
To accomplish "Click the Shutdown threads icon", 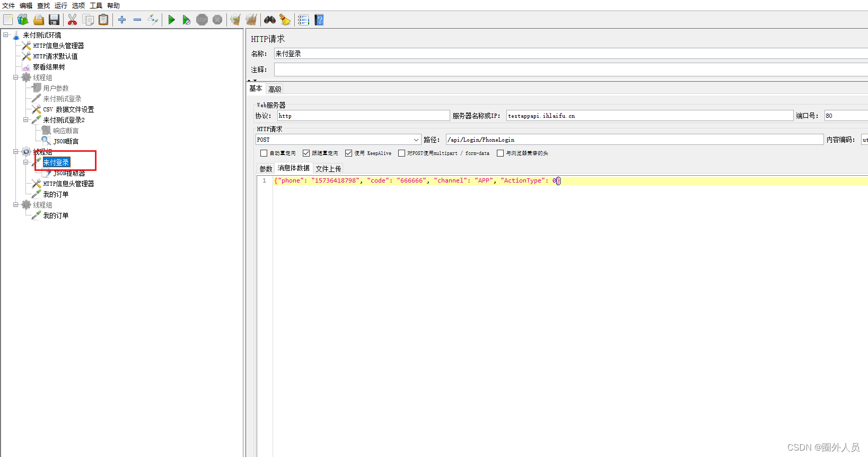I will 217,20.
